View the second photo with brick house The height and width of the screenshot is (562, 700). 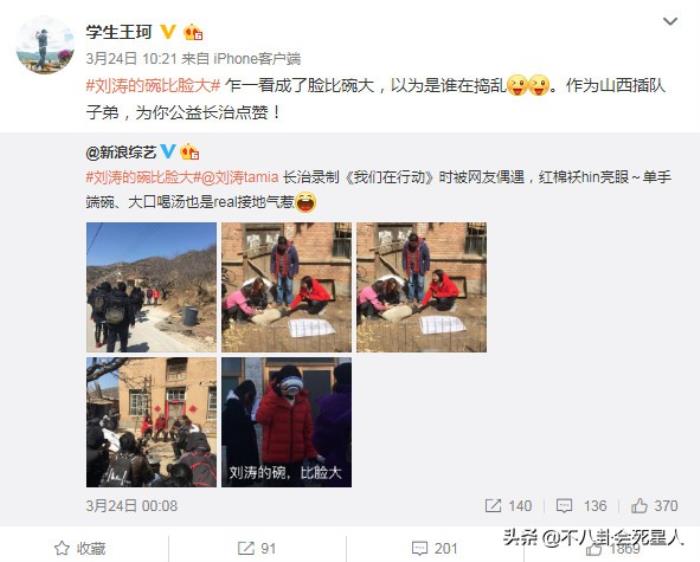point(287,287)
